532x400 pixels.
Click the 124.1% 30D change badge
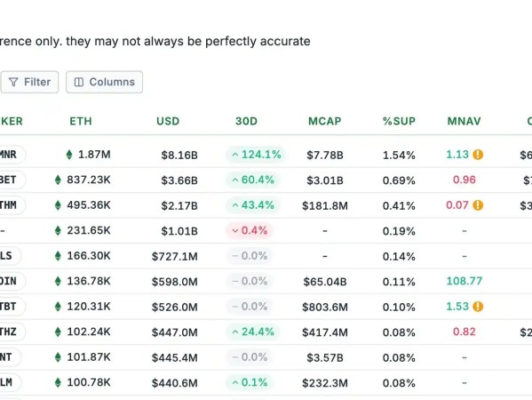point(256,155)
